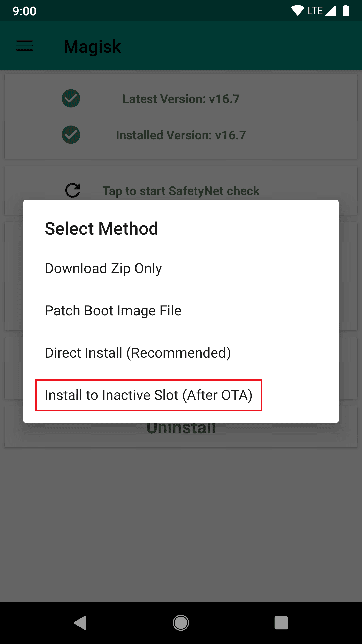This screenshot has width=362, height=644.
Task: Tap 'Tap to start SafetyNet check' text
Action: (x=181, y=191)
